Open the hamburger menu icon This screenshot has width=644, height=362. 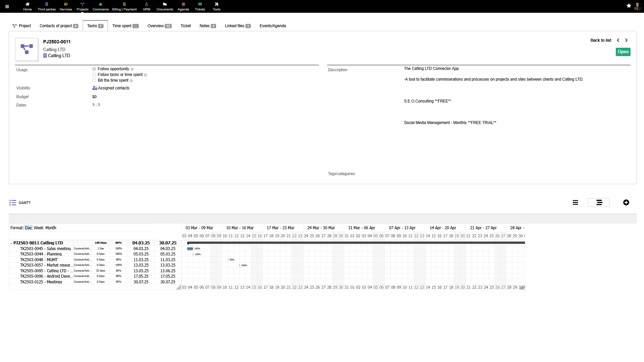[7, 6]
